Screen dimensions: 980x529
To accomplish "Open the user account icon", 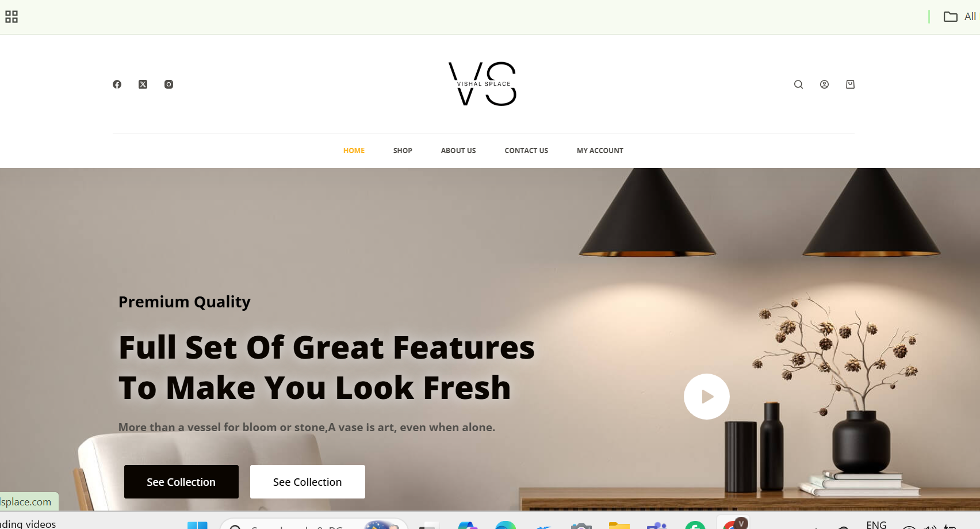I will 824,84.
